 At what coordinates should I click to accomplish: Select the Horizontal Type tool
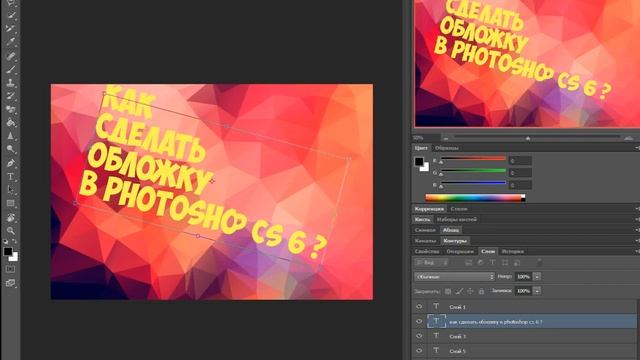coord(11,177)
